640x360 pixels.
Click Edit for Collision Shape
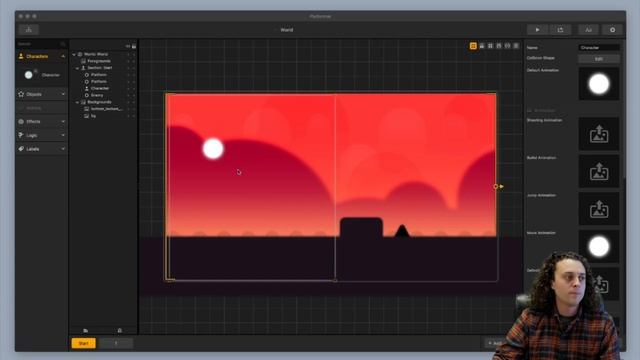[599, 59]
